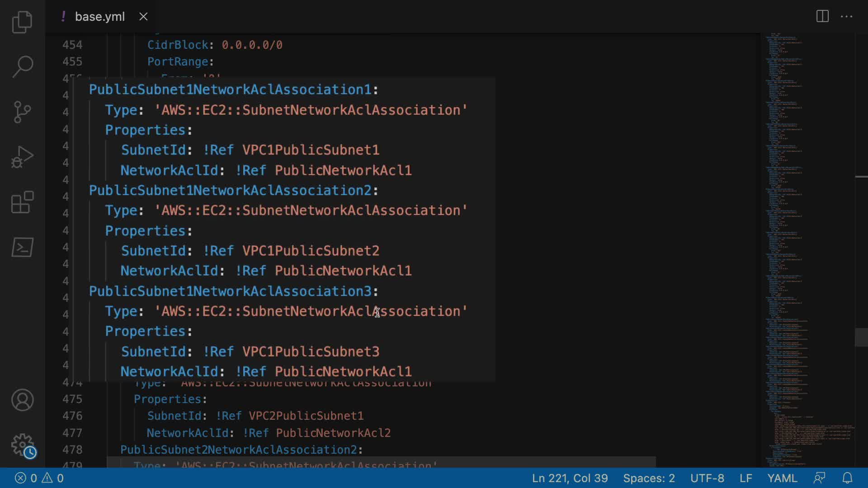Select the base.yml editor tab
The height and width of the screenshot is (488, 868).
coord(99,17)
